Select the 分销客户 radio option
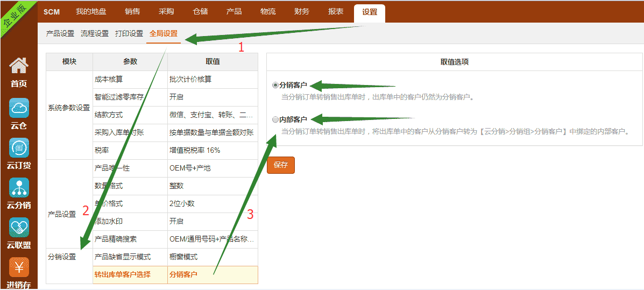Viewport: 644px width, 290px height. point(276,85)
